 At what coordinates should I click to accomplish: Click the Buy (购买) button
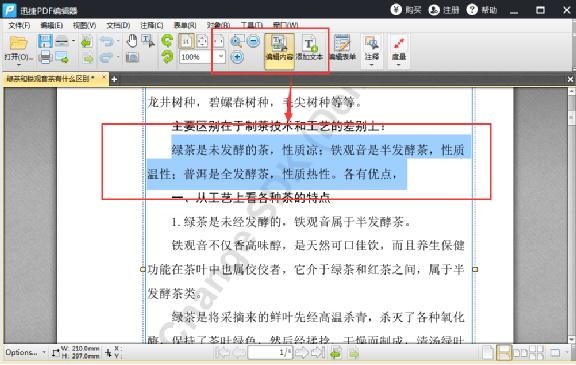406,10
